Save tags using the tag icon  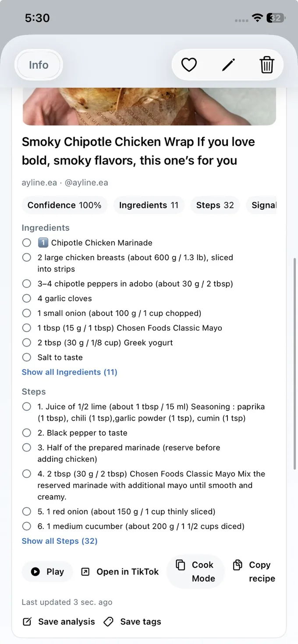tap(132, 621)
